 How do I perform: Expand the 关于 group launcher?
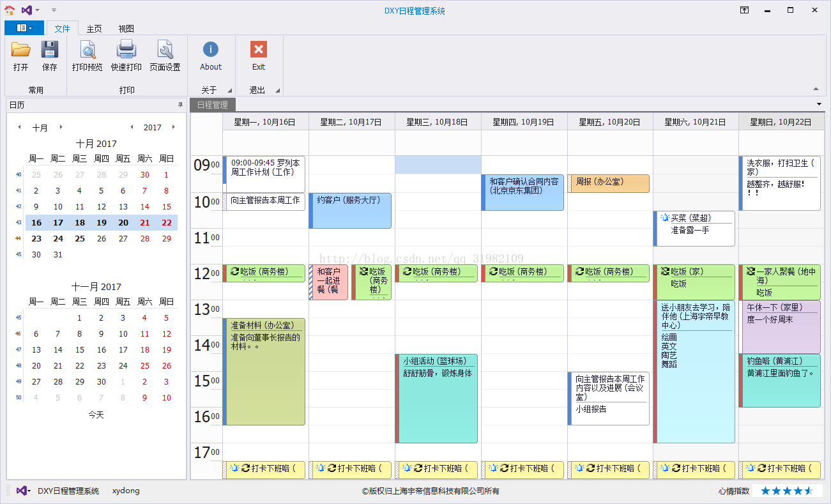coord(229,91)
